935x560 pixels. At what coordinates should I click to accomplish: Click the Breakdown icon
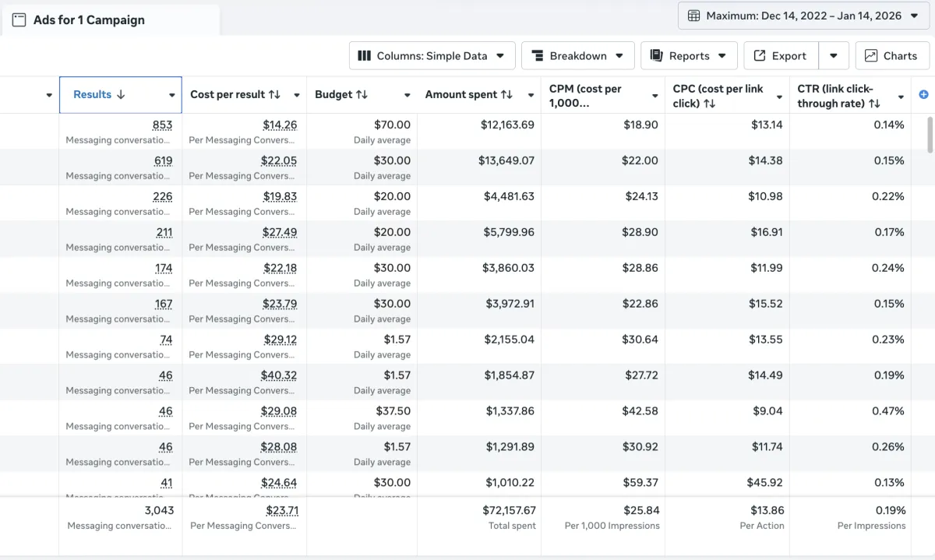(537, 56)
